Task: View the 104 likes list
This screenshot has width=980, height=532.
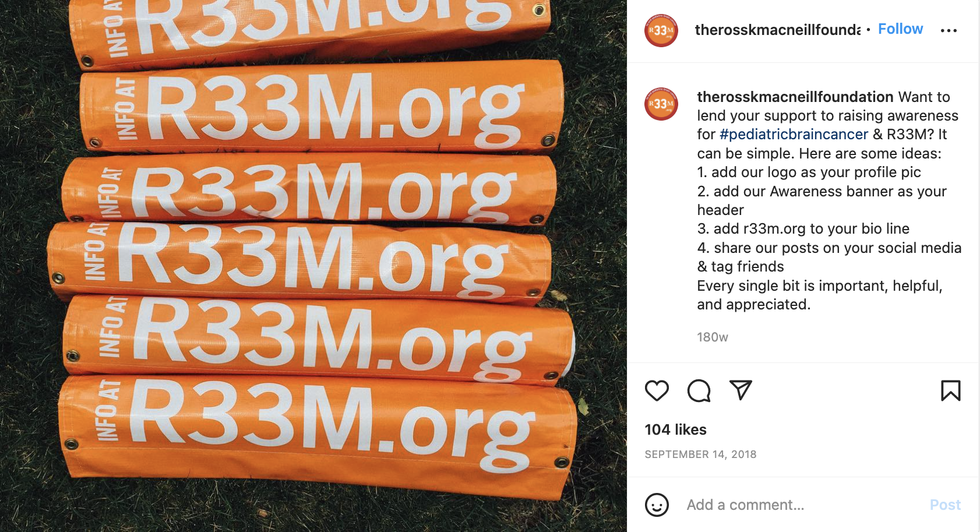Action: pos(675,429)
